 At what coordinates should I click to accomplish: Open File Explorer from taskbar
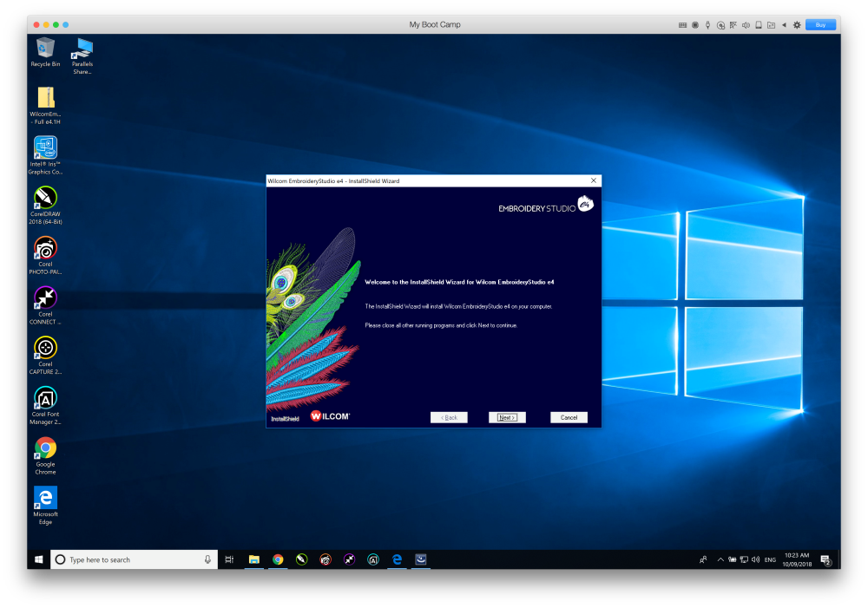(x=254, y=560)
